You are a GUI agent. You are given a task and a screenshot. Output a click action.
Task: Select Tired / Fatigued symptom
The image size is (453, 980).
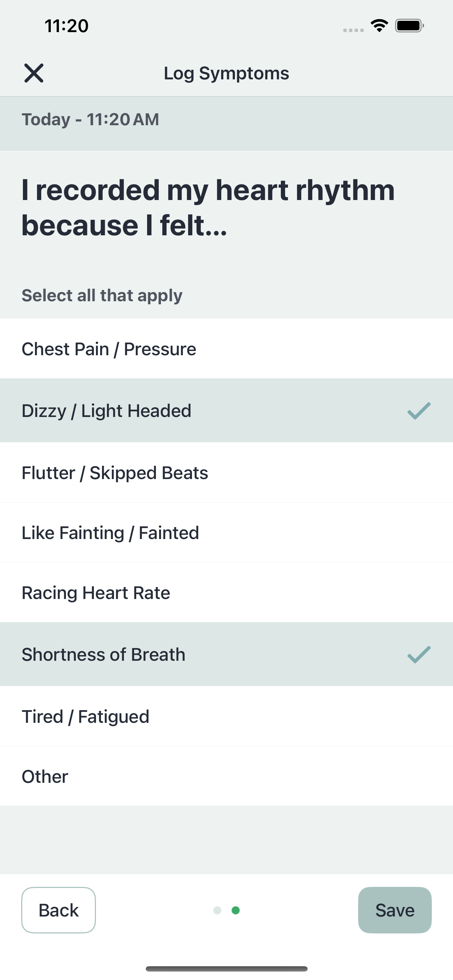[x=226, y=716]
